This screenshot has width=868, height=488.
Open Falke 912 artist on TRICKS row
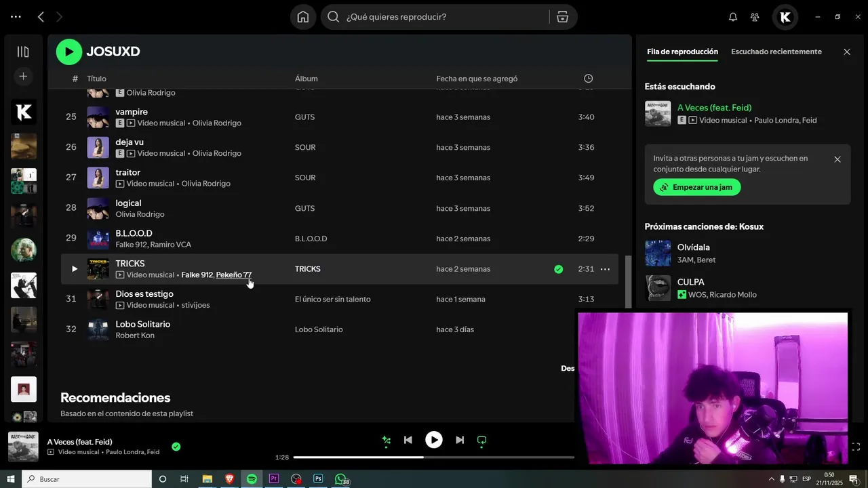click(x=197, y=275)
